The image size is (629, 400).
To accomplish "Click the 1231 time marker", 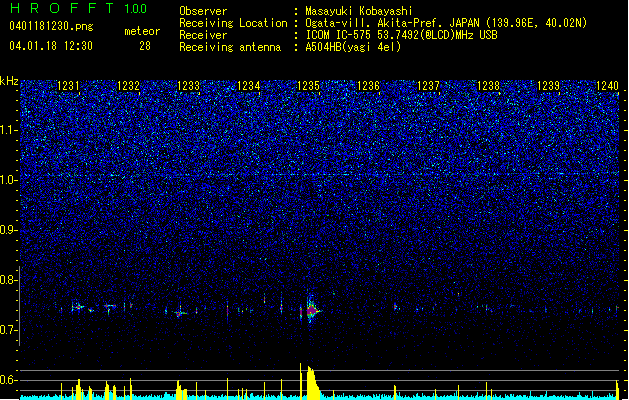I will click(x=68, y=86).
